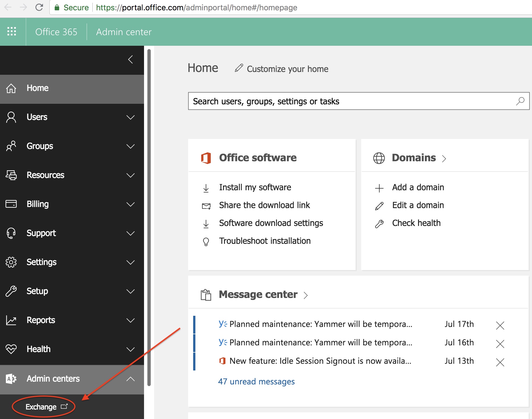Expand the Health menu chevron
The image size is (532, 419).
[x=130, y=349]
